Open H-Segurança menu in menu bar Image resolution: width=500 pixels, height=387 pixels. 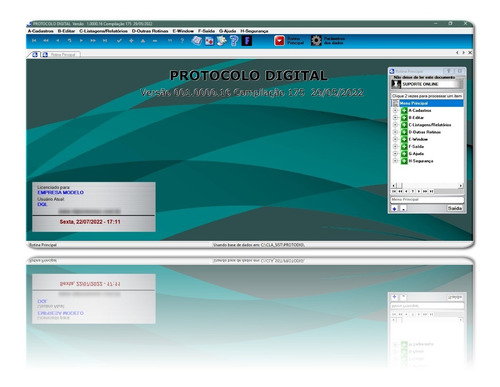point(254,31)
